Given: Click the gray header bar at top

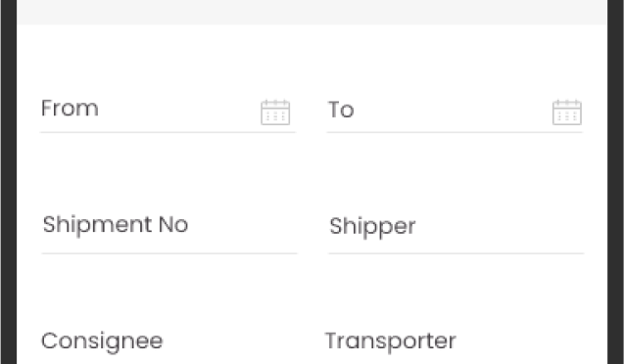Looking at the screenshot, I should [x=312, y=12].
